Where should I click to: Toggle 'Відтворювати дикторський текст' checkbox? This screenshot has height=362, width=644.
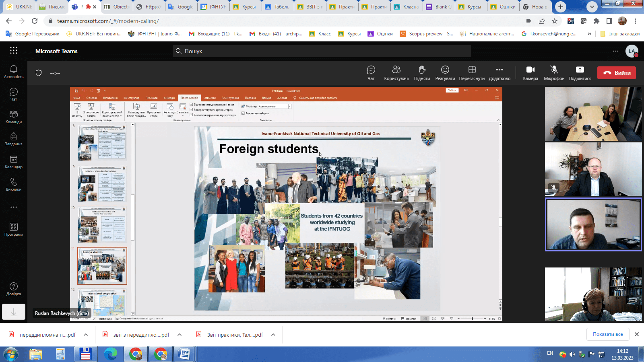192,105
